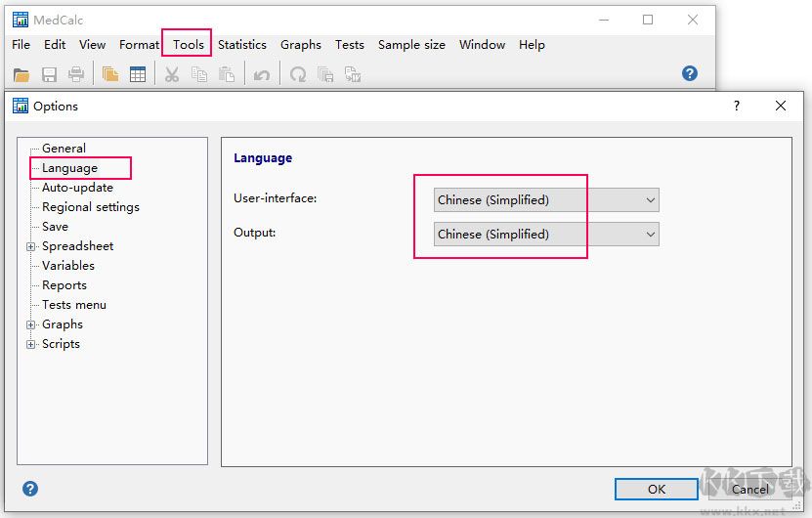Select Regional settings in options tree
The height and width of the screenshot is (518, 812).
90,207
